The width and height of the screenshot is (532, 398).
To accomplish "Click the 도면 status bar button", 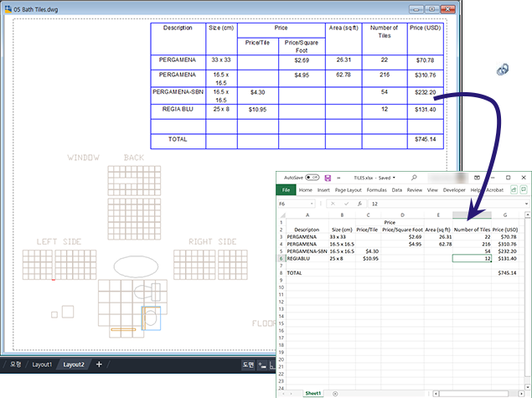I will click(x=248, y=364).
